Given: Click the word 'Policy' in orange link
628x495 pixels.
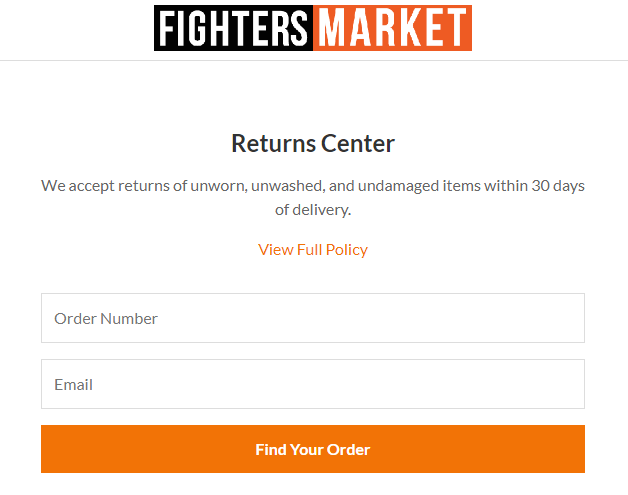Looking at the screenshot, I should pos(347,250).
